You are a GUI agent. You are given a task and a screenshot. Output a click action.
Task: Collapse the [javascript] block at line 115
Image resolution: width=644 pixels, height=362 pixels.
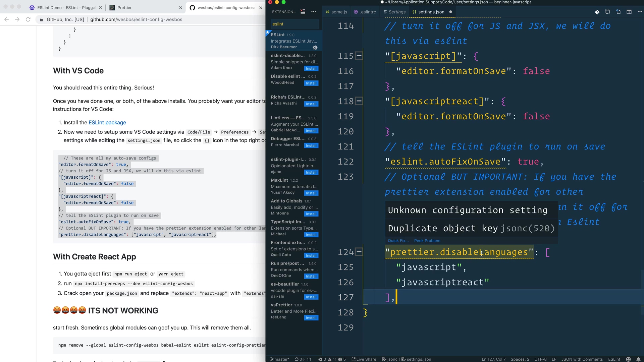click(x=359, y=56)
